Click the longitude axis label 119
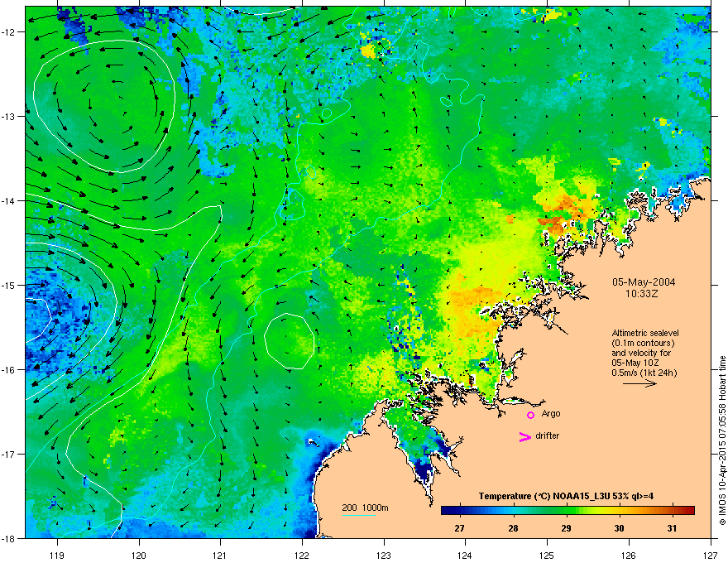 tap(57, 555)
